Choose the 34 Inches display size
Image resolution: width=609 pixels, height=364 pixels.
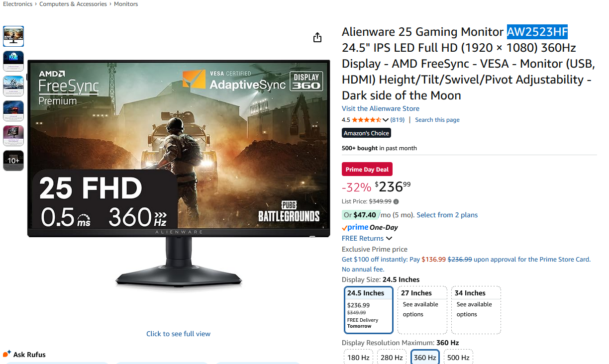coord(476,310)
